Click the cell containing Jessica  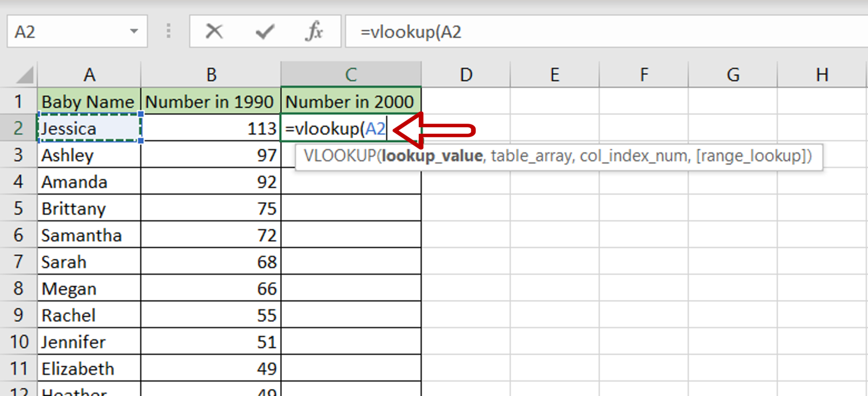pos(89,128)
